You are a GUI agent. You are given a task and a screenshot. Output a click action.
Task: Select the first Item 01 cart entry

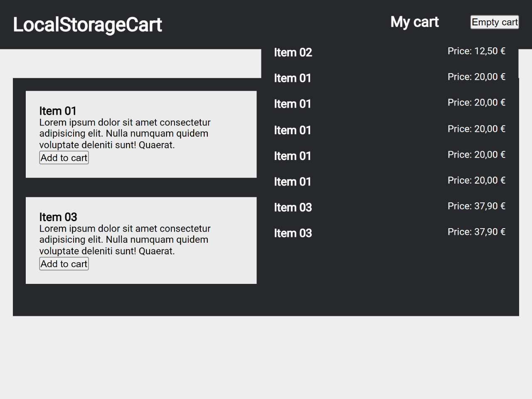[293, 78]
